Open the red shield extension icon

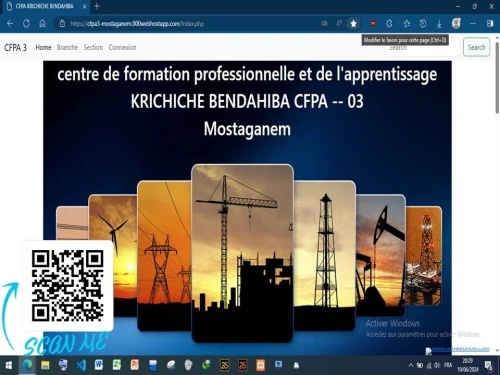(x=373, y=24)
